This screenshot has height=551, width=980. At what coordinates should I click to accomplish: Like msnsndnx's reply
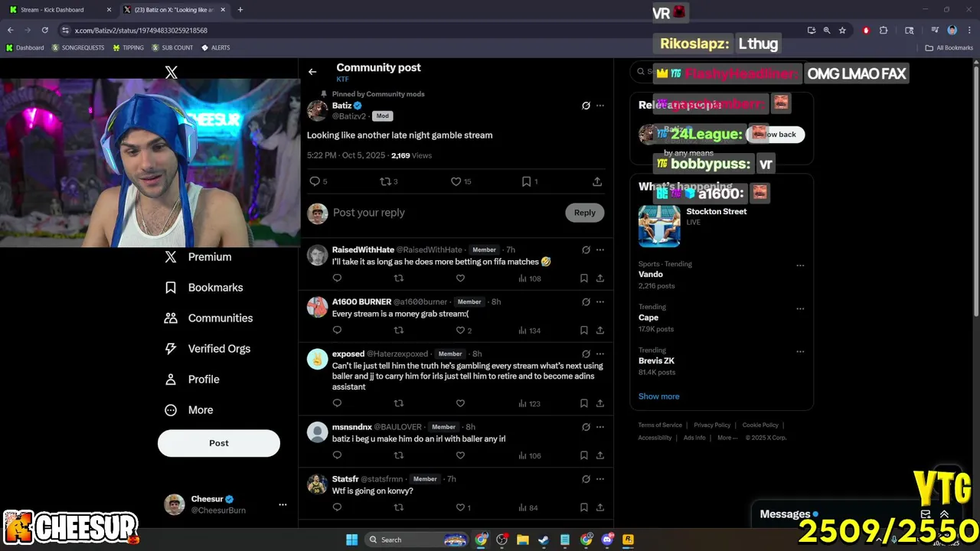[460, 455]
